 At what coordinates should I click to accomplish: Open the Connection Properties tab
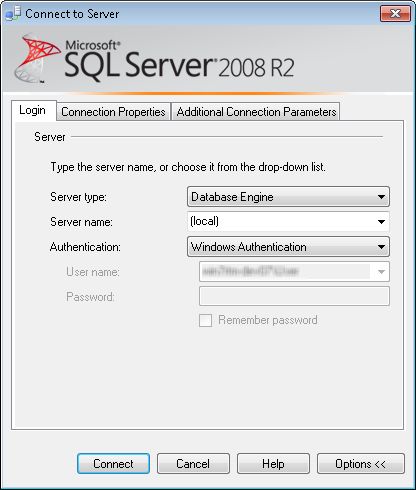[113, 112]
